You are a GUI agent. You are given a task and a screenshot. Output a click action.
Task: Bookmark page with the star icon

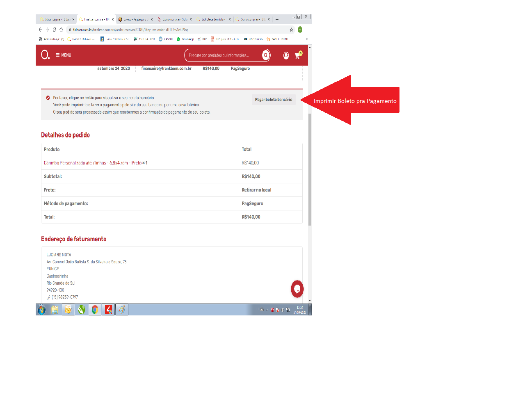tap(291, 30)
